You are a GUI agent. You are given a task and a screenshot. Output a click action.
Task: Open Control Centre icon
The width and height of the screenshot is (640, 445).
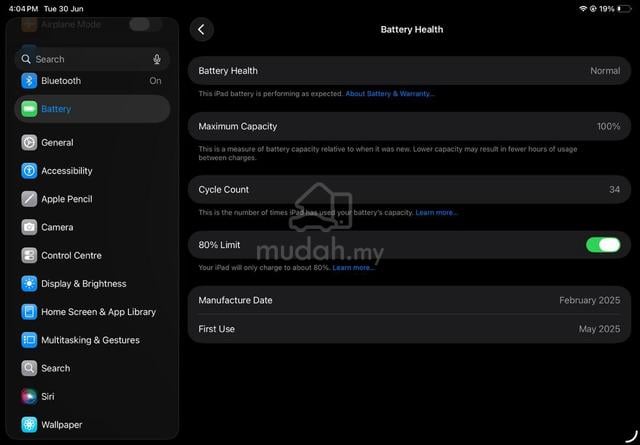(29, 256)
